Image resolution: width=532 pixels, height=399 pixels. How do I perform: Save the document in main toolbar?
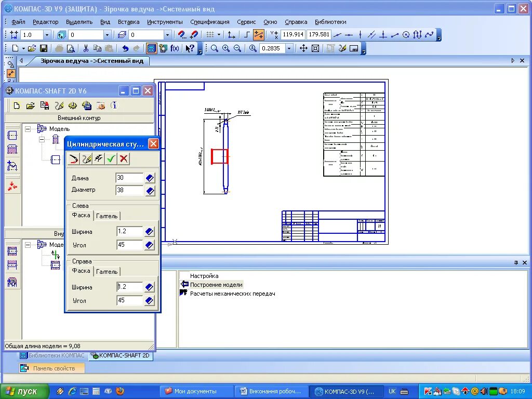click(44, 48)
